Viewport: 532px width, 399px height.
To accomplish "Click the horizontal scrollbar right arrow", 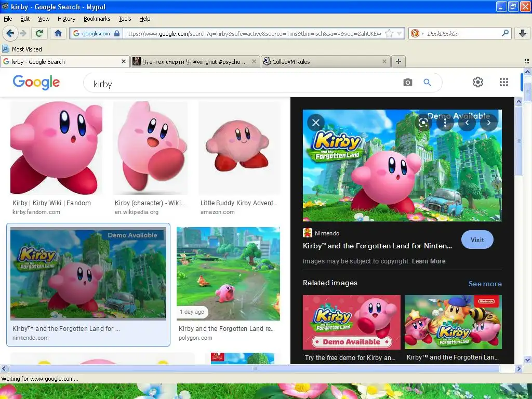I will (518, 368).
